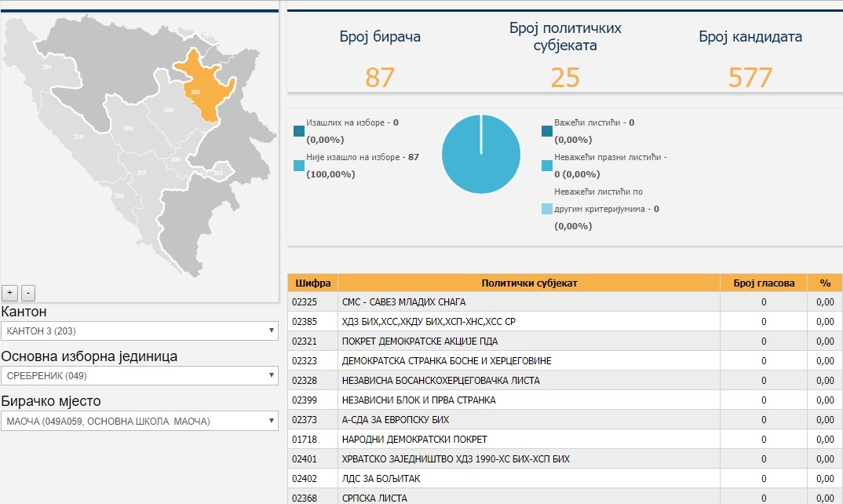Viewport: 843px width, 504px height.
Task: Click the pale blue другим критеријумима legend square
Action: click(547, 209)
